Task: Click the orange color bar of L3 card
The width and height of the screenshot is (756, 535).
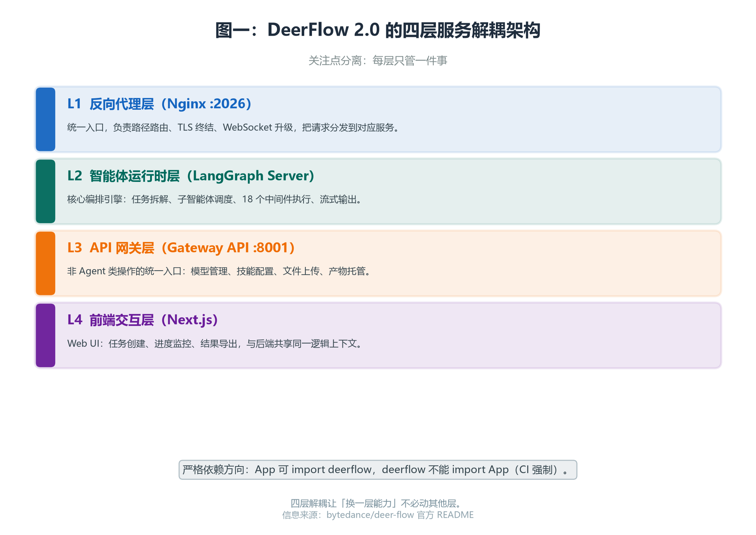Action: click(x=46, y=263)
